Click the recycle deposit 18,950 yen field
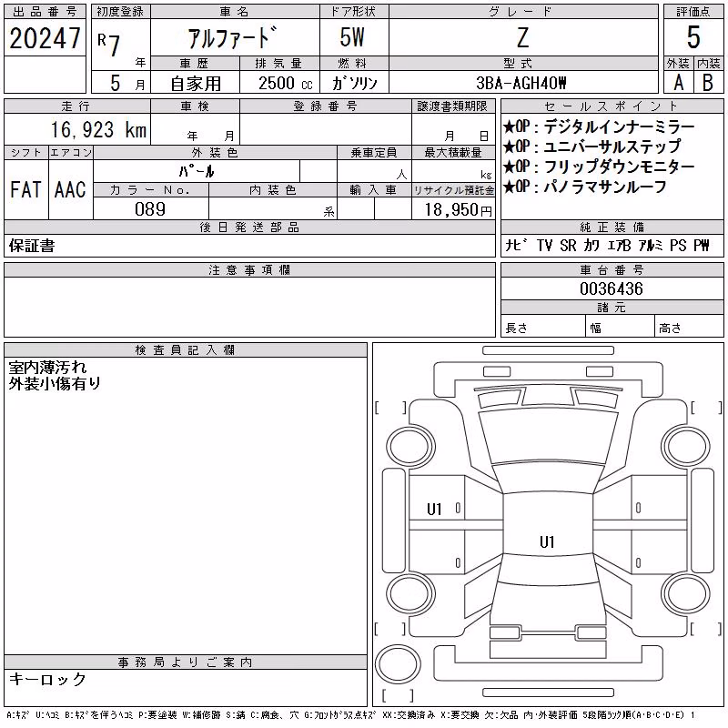 (x=453, y=209)
